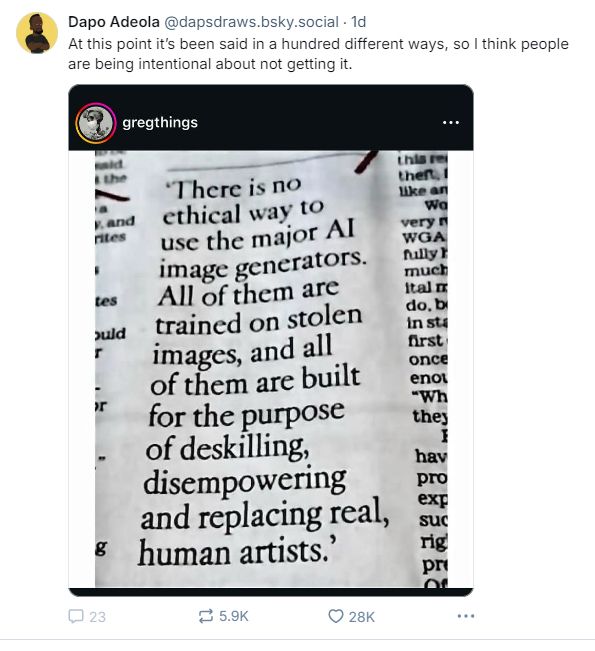The height and width of the screenshot is (651, 595).
Task: Open the post's more options ellipsis
Action: pos(465,616)
